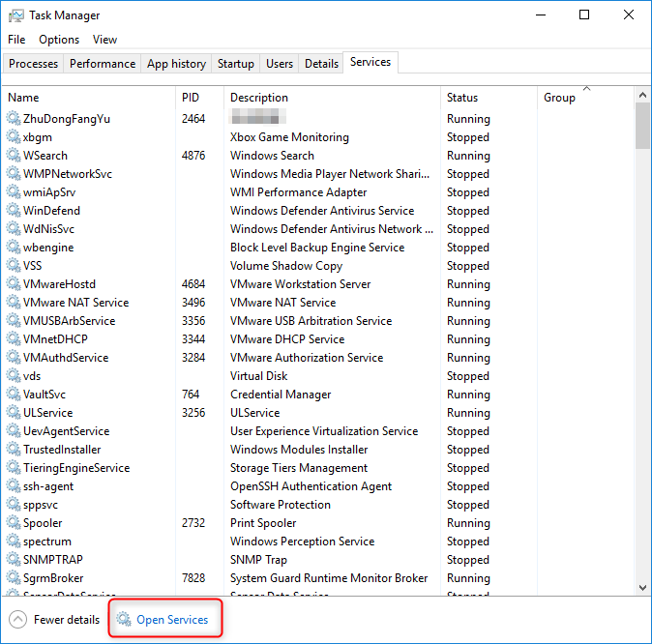The image size is (652, 644).
Task: Collapse view with Fewer details arrow
Action: [x=17, y=619]
